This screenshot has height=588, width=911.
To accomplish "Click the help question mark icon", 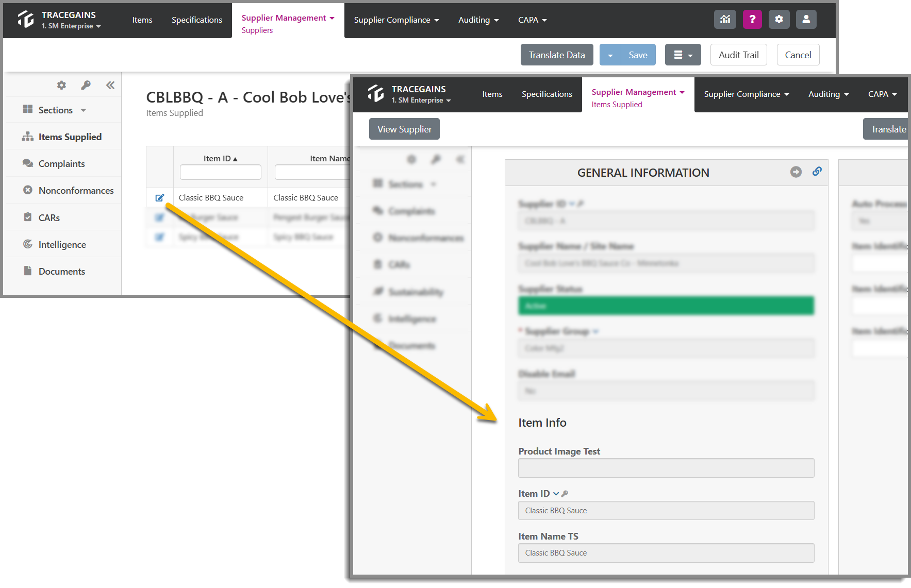I will click(x=752, y=19).
